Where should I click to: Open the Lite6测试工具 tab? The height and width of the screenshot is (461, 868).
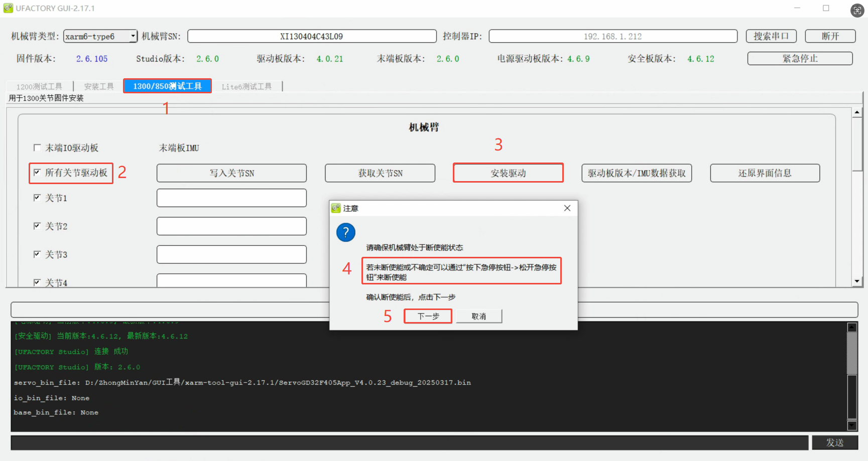click(x=246, y=87)
